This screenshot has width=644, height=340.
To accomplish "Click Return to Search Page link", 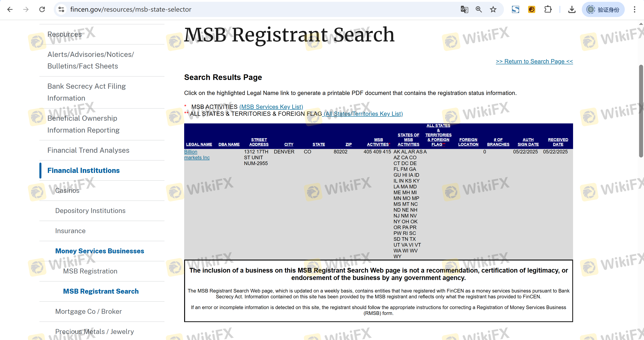I will [x=534, y=61].
